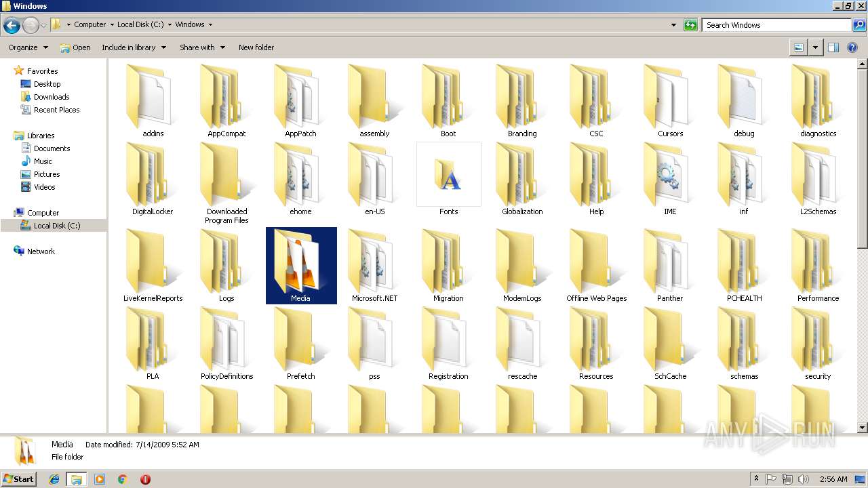Image resolution: width=868 pixels, height=488 pixels.
Task: Click the Local Disk (C:) breadcrumb segment
Action: point(140,24)
